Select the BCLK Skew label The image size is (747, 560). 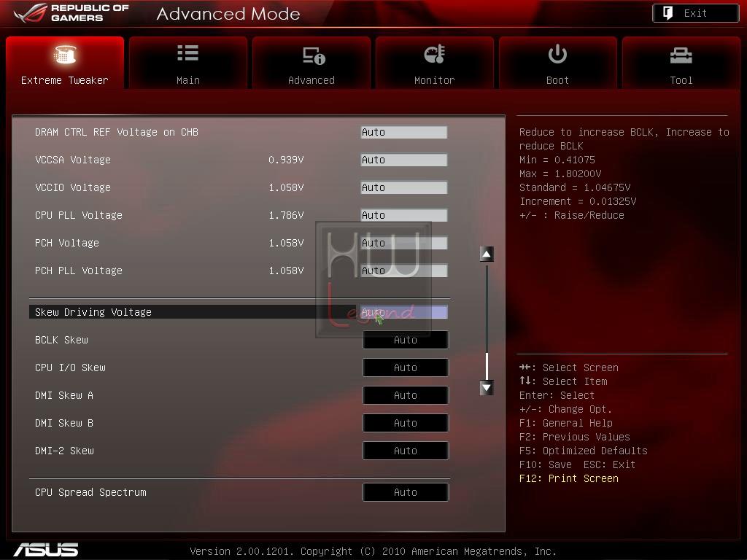click(x=61, y=340)
